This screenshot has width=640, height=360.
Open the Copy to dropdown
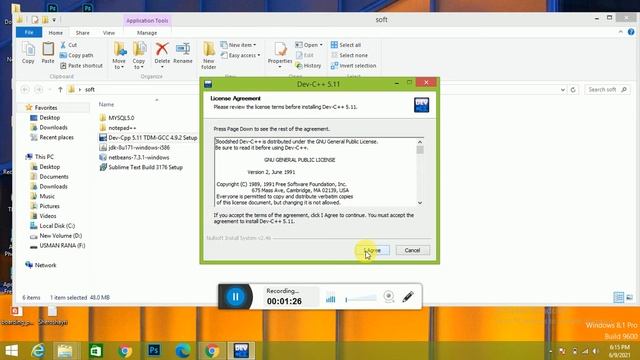[x=139, y=56]
